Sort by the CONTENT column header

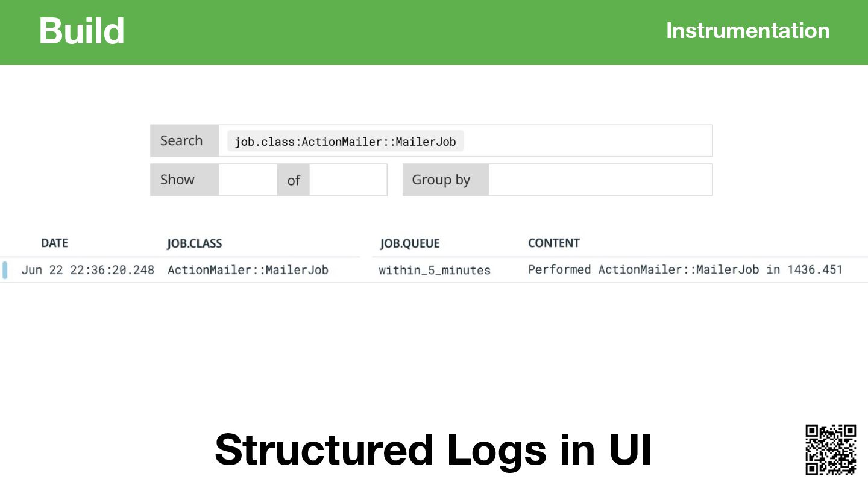pos(554,243)
